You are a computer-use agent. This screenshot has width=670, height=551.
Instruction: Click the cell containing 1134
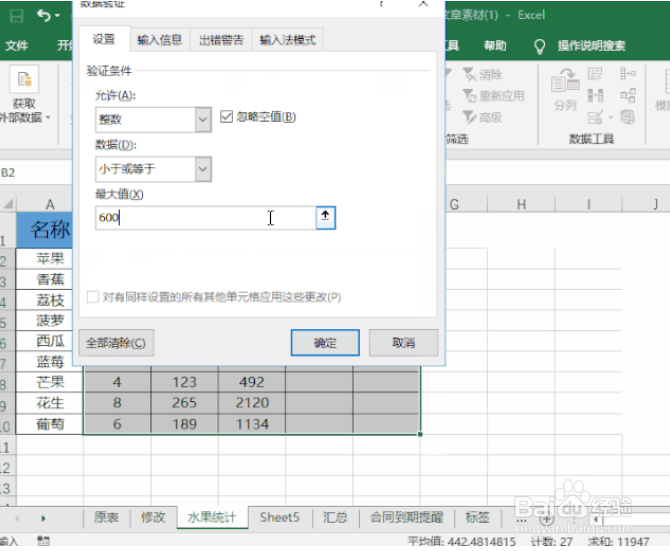[x=252, y=424]
